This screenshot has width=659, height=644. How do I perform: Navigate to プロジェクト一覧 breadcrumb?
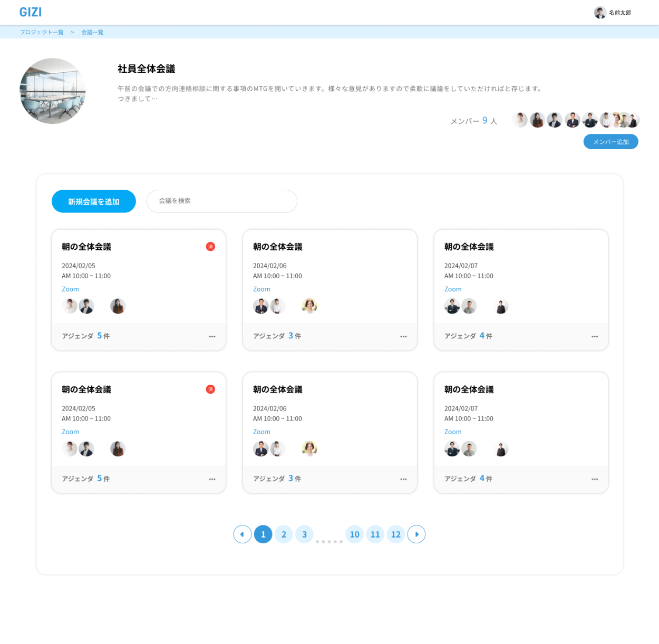[x=42, y=32]
